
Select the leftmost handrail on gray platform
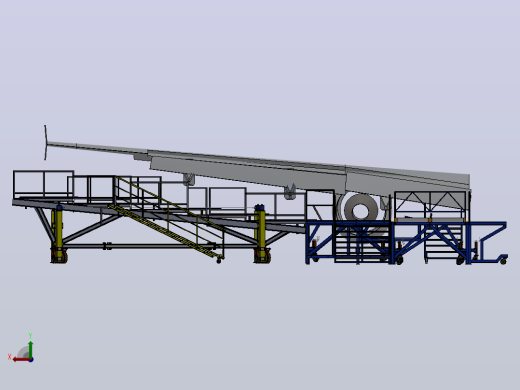point(43,184)
